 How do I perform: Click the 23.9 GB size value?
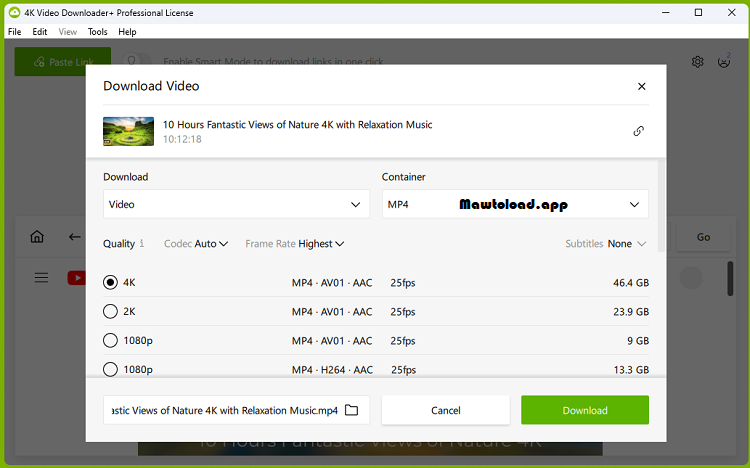631,312
